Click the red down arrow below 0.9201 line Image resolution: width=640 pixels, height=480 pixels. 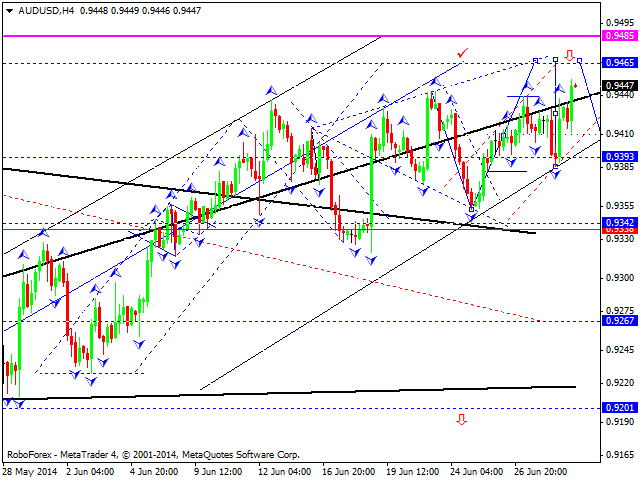pos(462,419)
